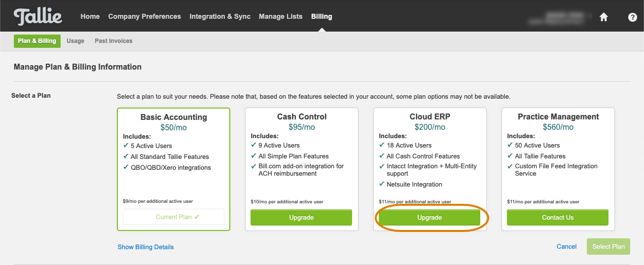Click '9 Active Users' feature line
Image resolution: width=644 pixels, height=265 pixels.
point(279,146)
